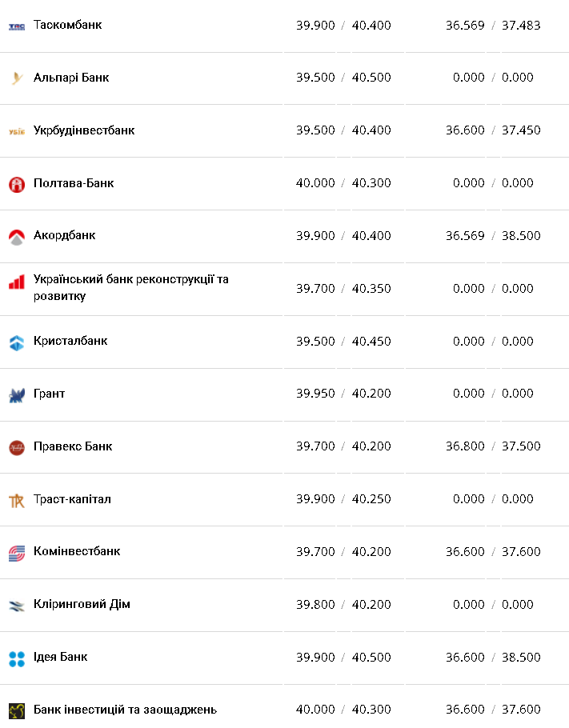Click the Альпарі Банк logo icon

[17, 78]
